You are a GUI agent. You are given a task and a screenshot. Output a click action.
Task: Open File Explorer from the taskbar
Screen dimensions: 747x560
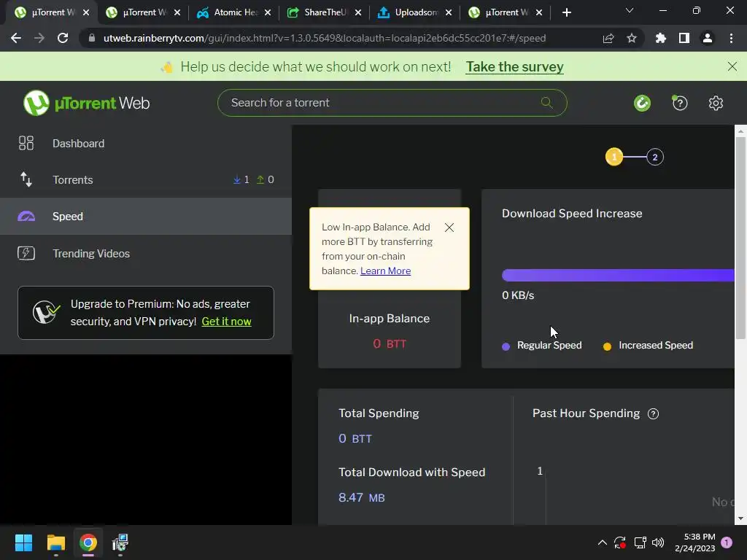(x=55, y=542)
